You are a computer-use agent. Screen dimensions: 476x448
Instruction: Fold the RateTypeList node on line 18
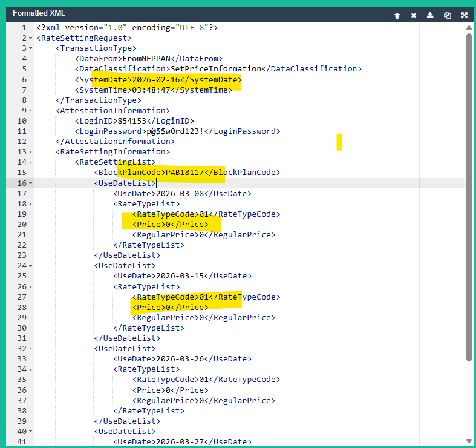click(30, 204)
